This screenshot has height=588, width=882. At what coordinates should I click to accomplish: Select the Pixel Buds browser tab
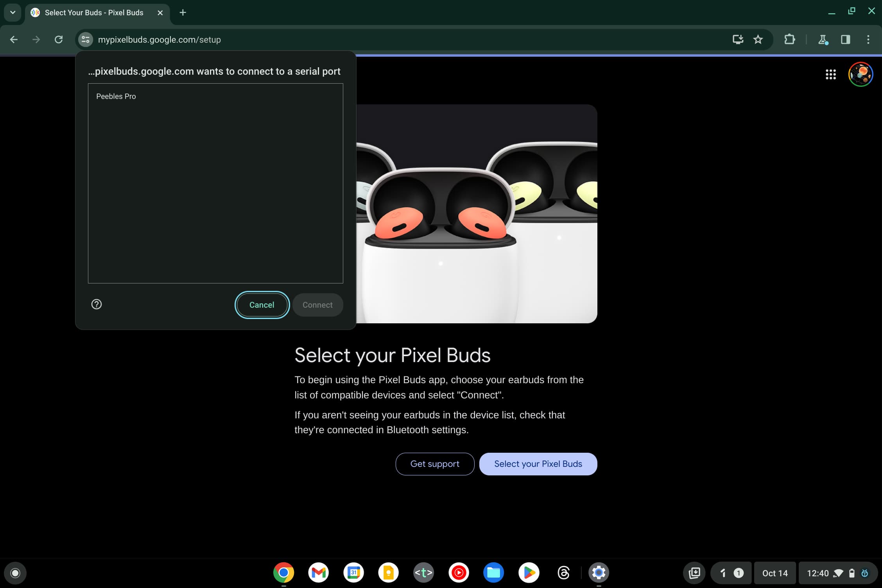tap(94, 13)
